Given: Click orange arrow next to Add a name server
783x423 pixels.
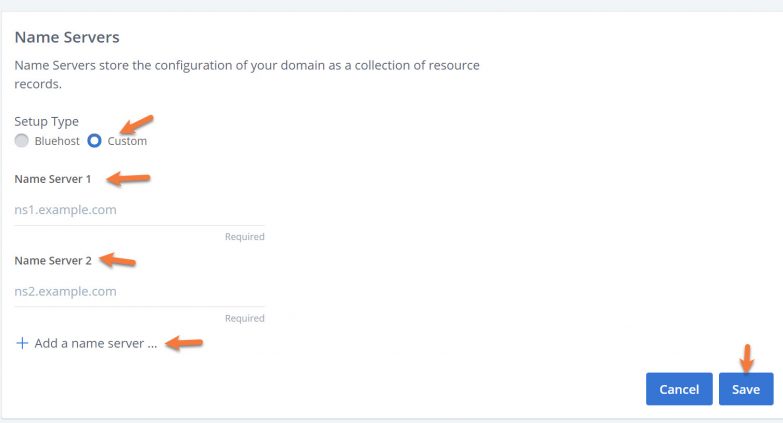Looking at the screenshot, I should pyautogui.click(x=184, y=343).
